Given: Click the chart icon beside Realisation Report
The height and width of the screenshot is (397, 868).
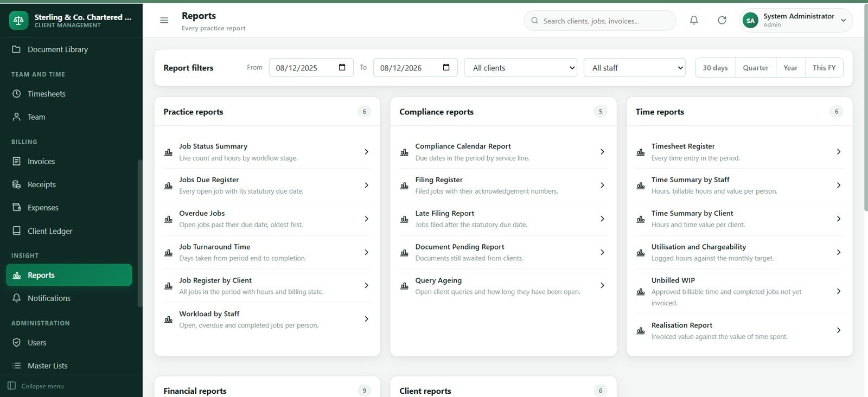Looking at the screenshot, I should [x=641, y=331].
